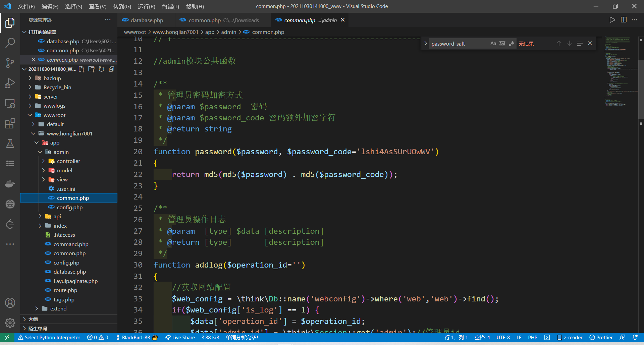Create new folder in workspace
644x345 pixels.
[91, 69]
